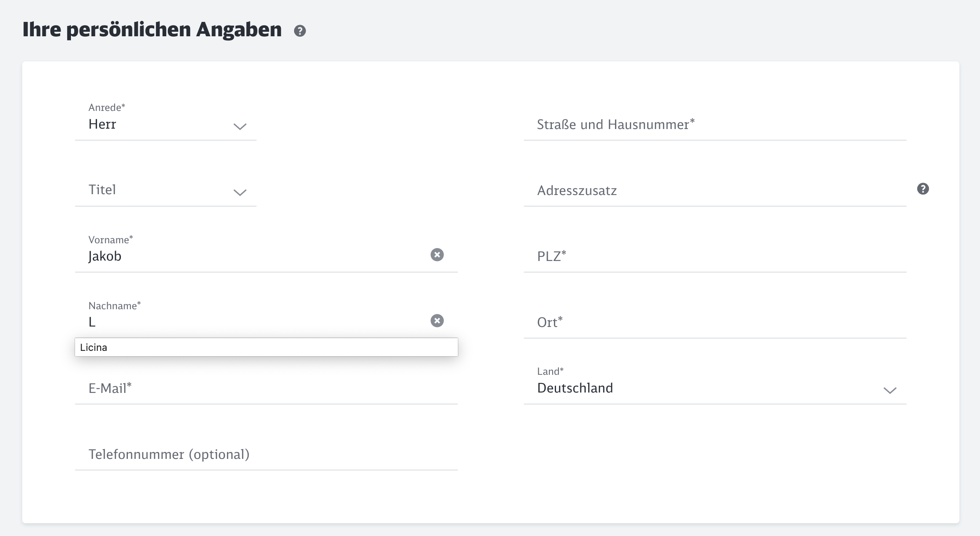The width and height of the screenshot is (980, 536).
Task: Focus the PLZ input field
Action: pyautogui.click(x=714, y=256)
